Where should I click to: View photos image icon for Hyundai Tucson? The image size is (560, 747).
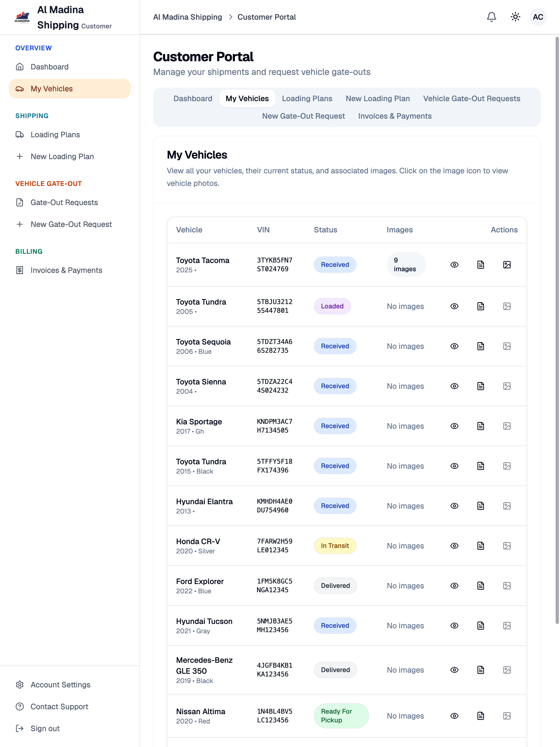click(507, 625)
